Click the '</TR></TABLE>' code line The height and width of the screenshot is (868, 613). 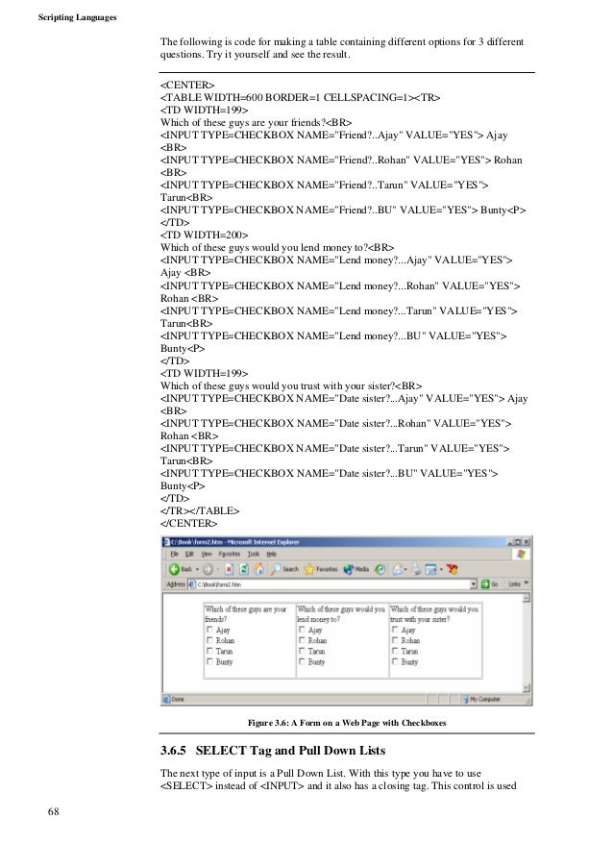coord(200,511)
